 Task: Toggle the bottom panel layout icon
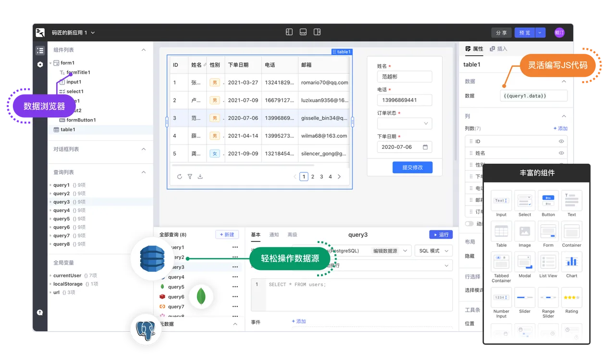[x=303, y=32]
